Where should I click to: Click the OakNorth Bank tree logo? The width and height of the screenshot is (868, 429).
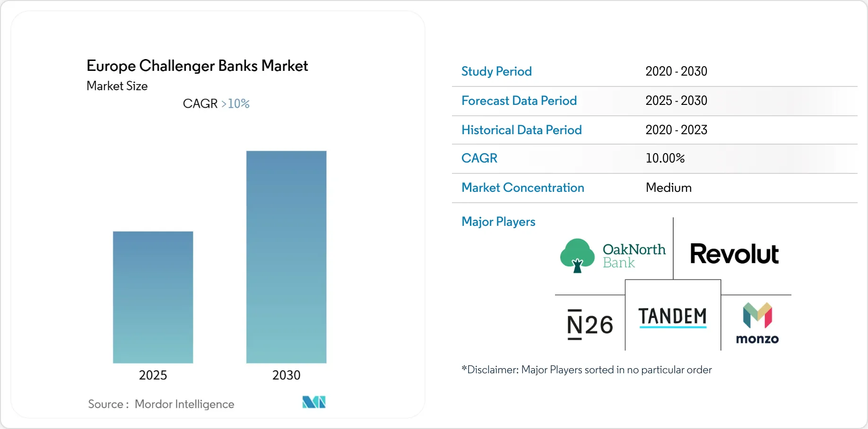577,256
